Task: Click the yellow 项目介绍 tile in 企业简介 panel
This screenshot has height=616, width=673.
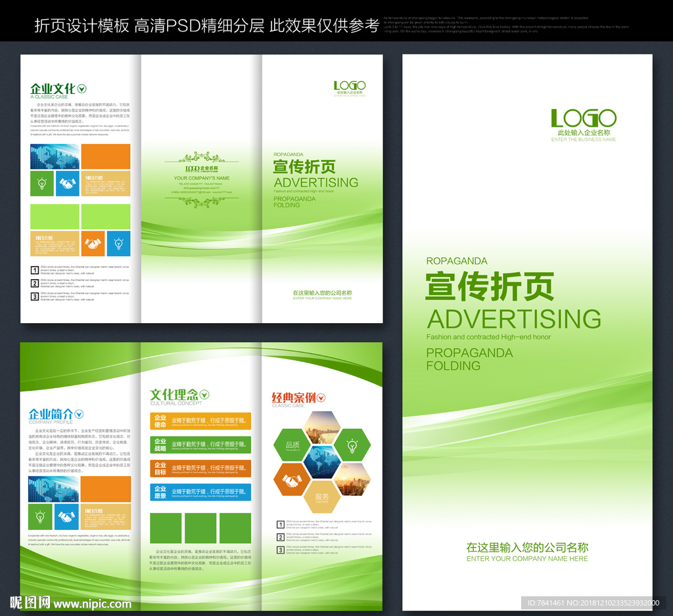Action: click(106, 517)
